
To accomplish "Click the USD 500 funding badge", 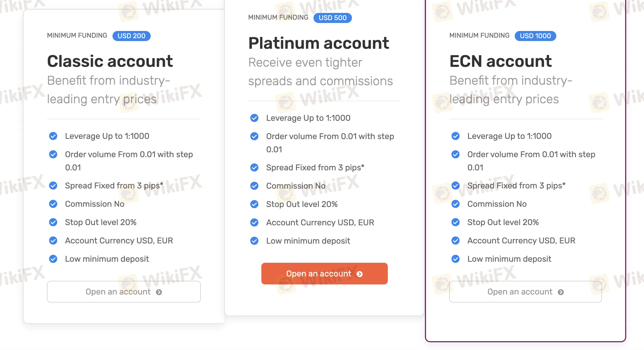I will (x=333, y=18).
